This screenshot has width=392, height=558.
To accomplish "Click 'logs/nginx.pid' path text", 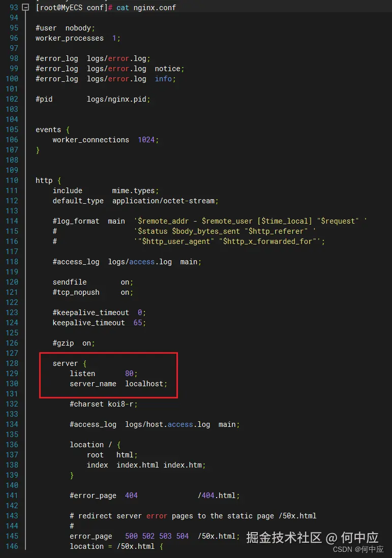I will click(116, 99).
